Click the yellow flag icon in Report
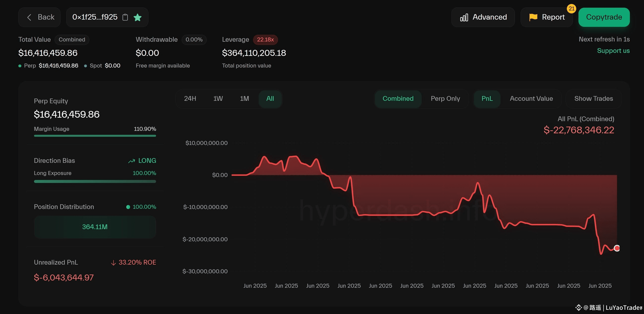644x314 pixels. [x=533, y=17]
